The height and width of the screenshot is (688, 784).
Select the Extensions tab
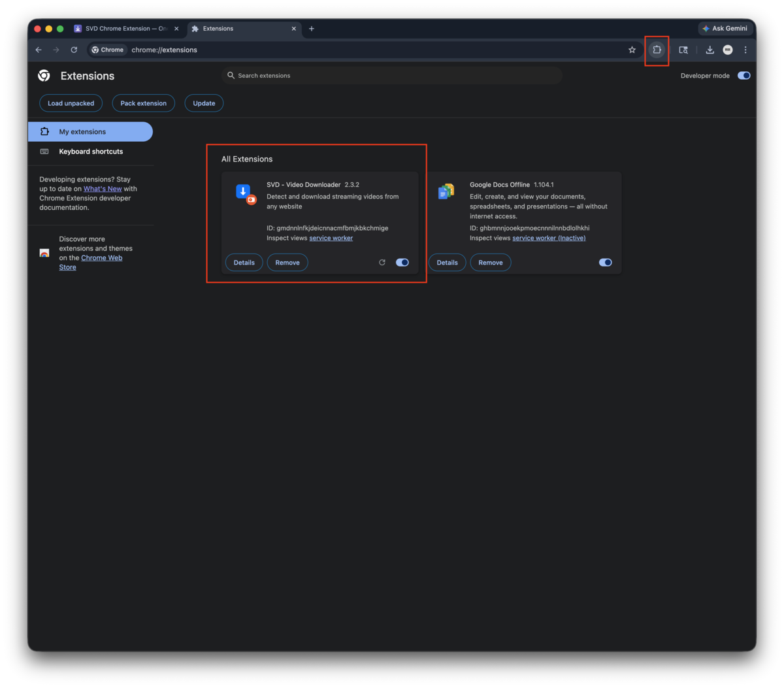243,29
